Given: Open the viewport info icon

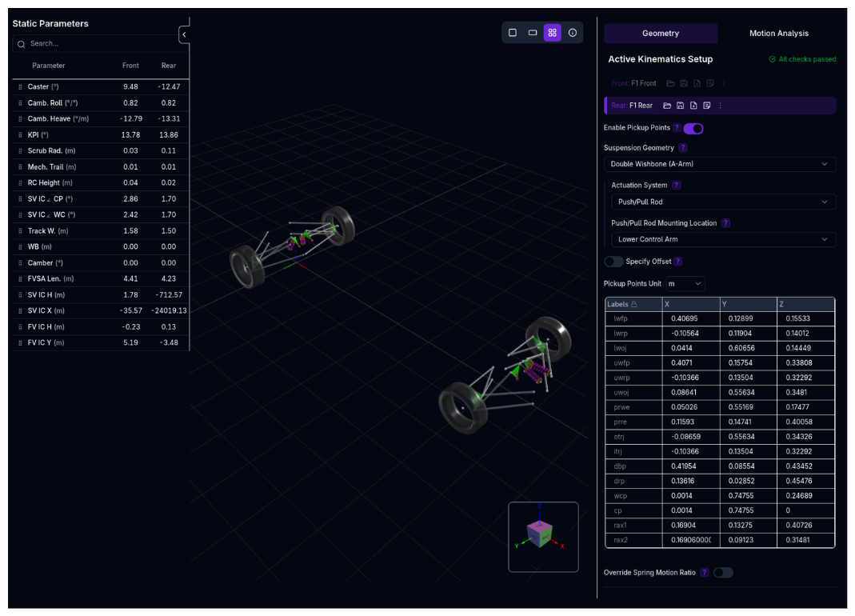Looking at the screenshot, I should pos(573,33).
